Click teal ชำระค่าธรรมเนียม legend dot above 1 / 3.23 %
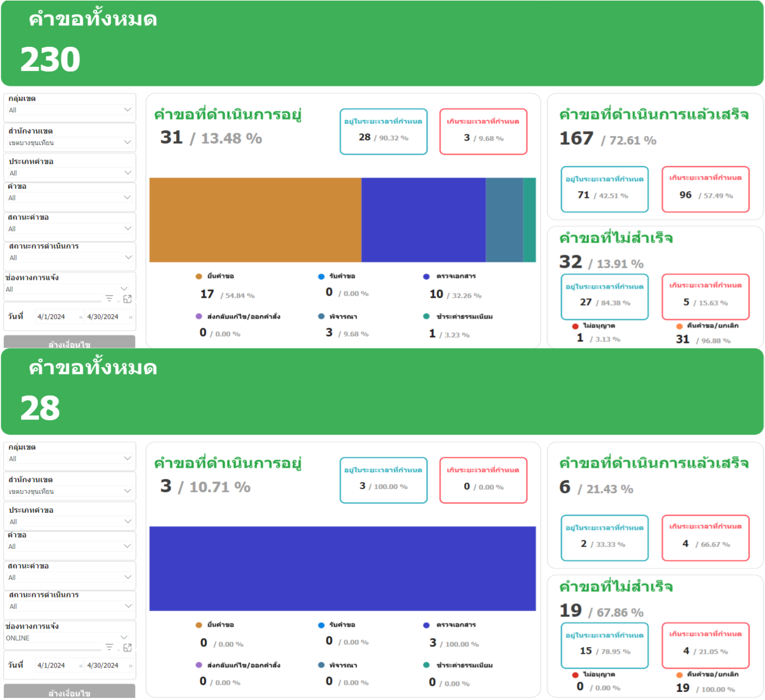The width and height of the screenshot is (765, 700). pyautogui.click(x=426, y=316)
